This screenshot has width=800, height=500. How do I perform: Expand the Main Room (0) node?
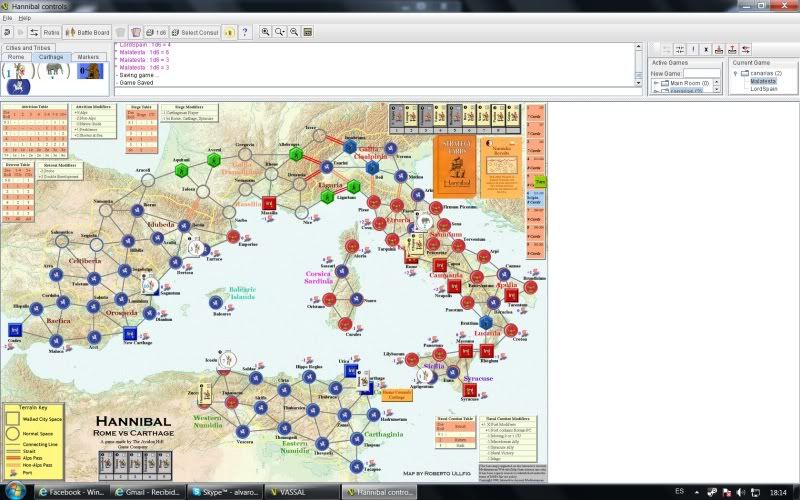656,83
